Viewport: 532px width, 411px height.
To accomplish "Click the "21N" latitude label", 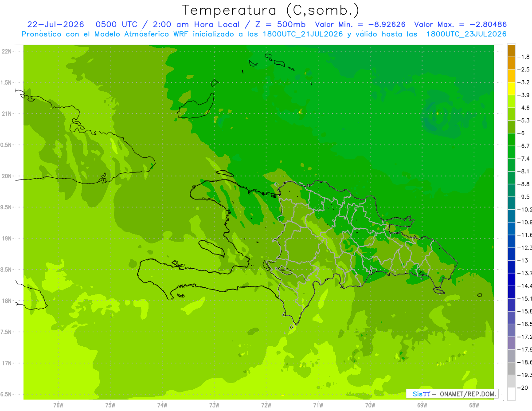I will tap(6, 114).
